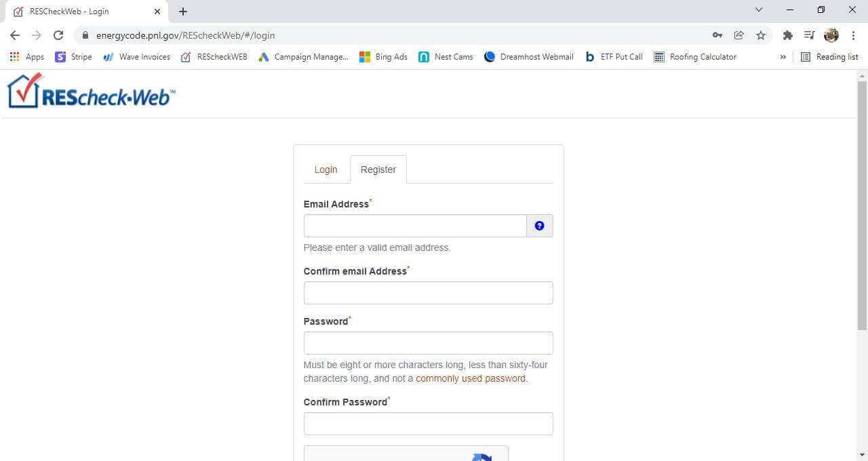Open the Chrome three-dot menu
Viewport: 868px width, 461px height.
(x=854, y=35)
